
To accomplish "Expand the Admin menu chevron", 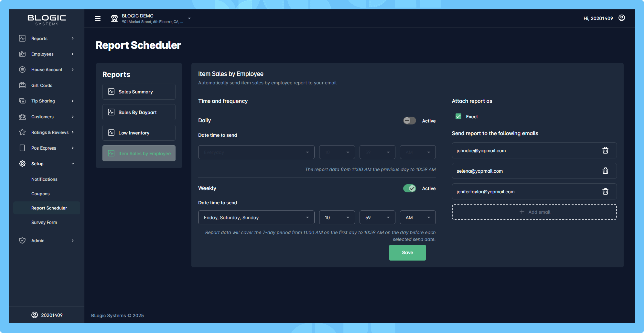I will coord(73,240).
